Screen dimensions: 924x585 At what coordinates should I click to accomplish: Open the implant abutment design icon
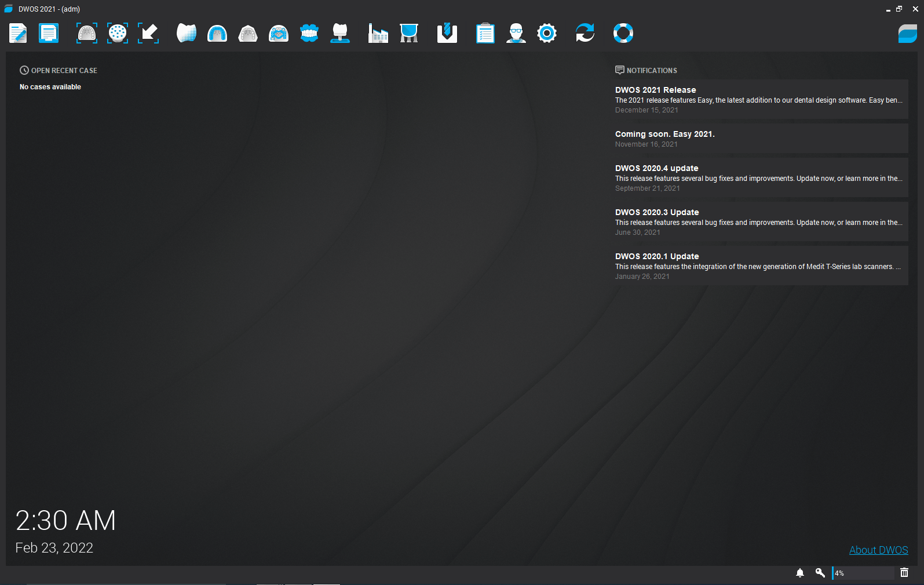tap(340, 33)
